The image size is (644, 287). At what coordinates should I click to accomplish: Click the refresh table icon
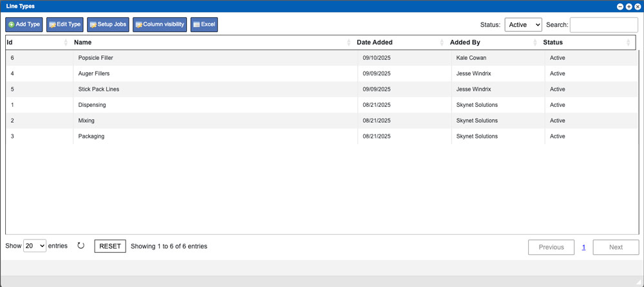coord(80,246)
